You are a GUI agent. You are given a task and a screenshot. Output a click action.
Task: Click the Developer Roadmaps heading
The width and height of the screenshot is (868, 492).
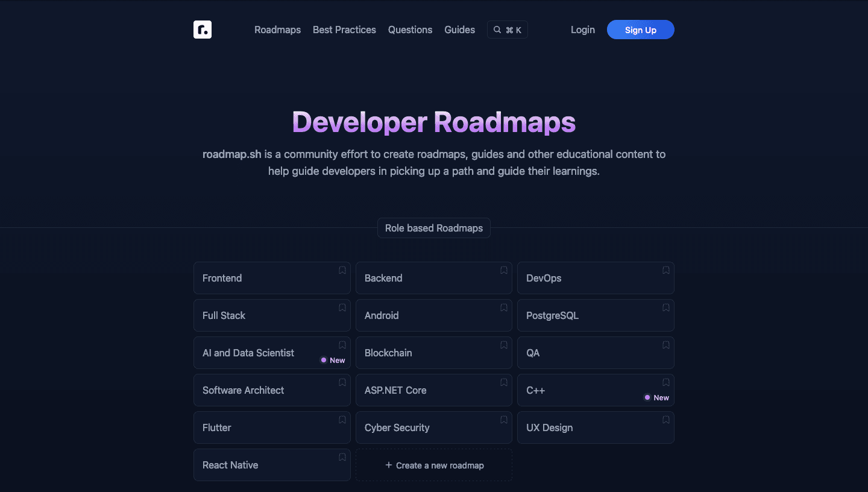pyautogui.click(x=434, y=122)
